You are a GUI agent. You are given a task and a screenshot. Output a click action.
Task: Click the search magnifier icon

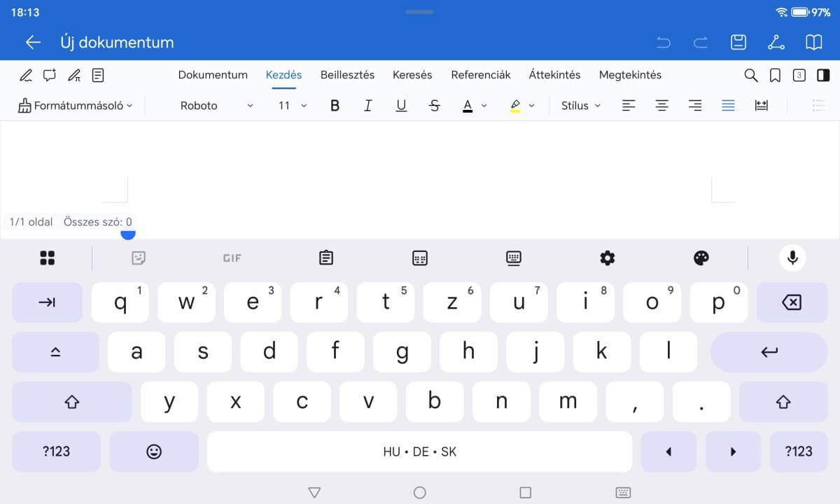click(751, 75)
